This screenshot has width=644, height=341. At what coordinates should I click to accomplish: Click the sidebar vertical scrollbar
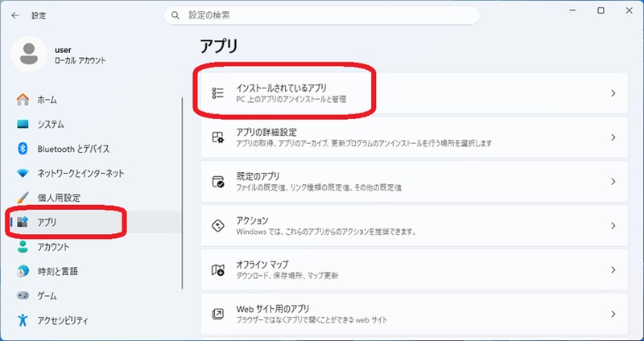(x=183, y=193)
